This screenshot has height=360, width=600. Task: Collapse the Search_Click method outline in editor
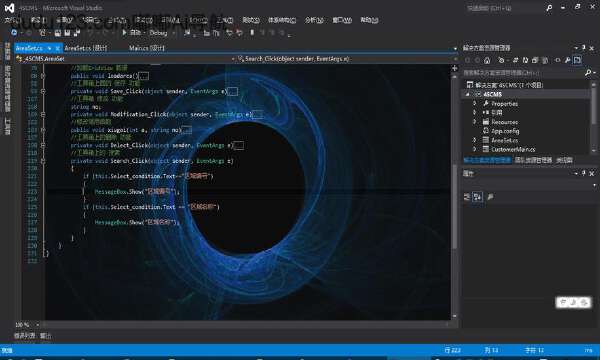pyautogui.click(x=43, y=161)
